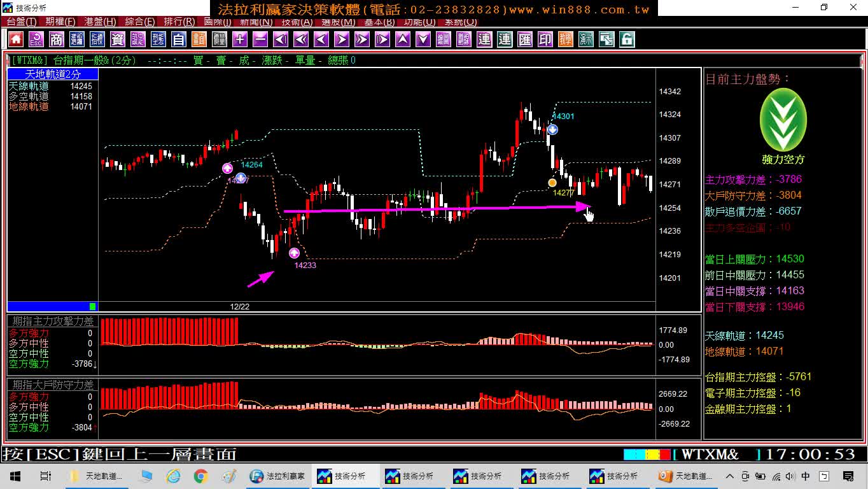Screen dimensions: 868x489
Task: Click the 印 print icon
Action: (545, 39)
